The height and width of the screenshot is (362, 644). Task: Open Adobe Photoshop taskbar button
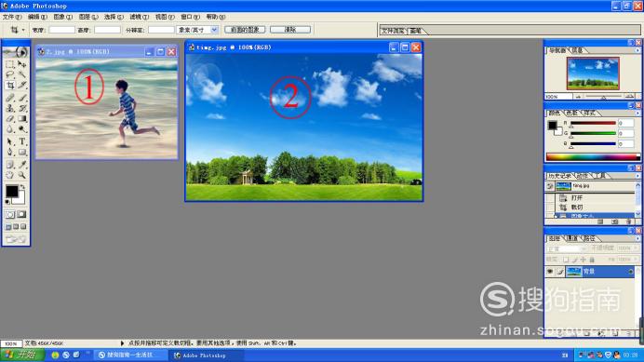click(x=208, y=355)
